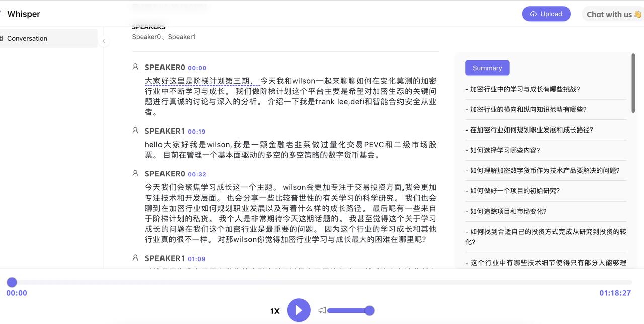Viewport: 644px width, 324px height.
Task: Jump to timestamp 00:19 in the transcript
Action: click(196, 132)
